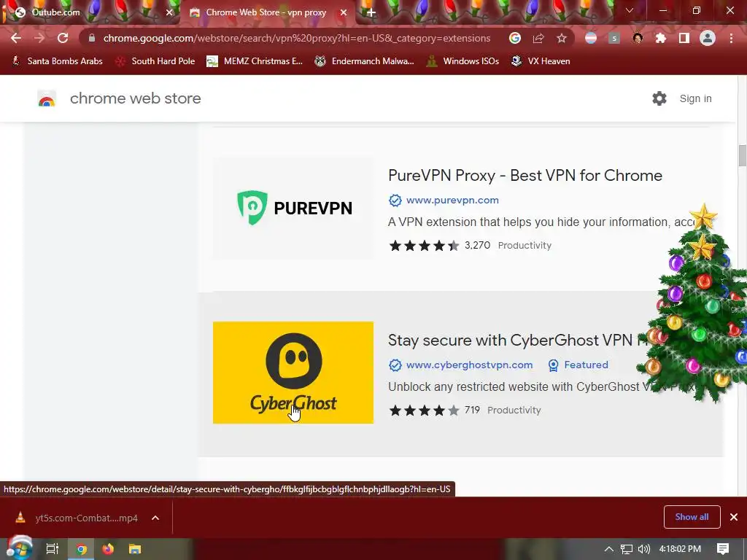The image size is (747, 560).
Task: Open the Windows Start orb
Action: (x=20, y=548)
